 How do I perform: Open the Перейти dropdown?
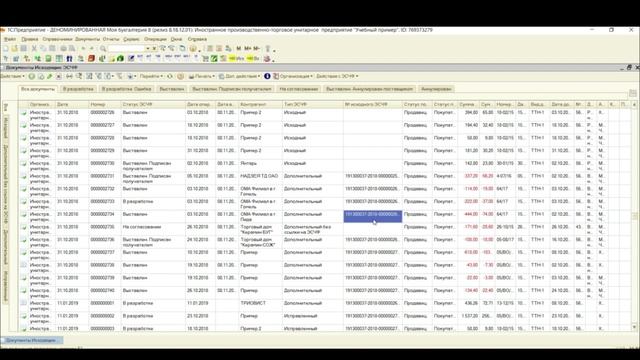(x=151, y=76)
